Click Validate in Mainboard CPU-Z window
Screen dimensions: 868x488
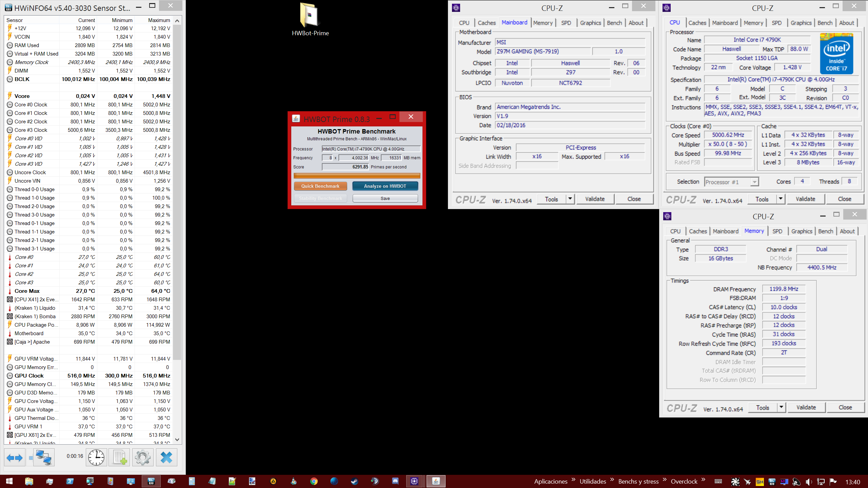tap(595, 199)
